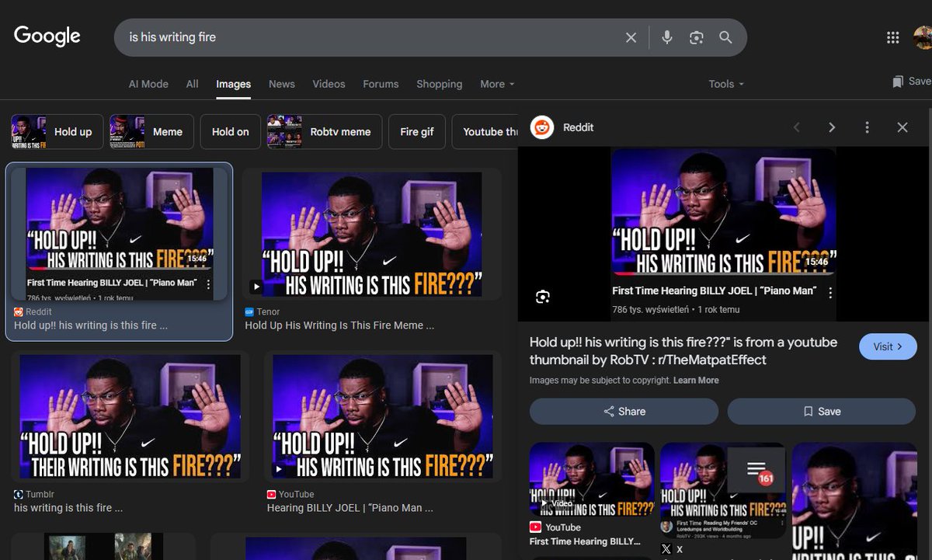Image resolution: width=932 pixels, height=560 pixels.
Task: Select the "Hold up" suggestion chip
Action: click(x=57, y=132)
